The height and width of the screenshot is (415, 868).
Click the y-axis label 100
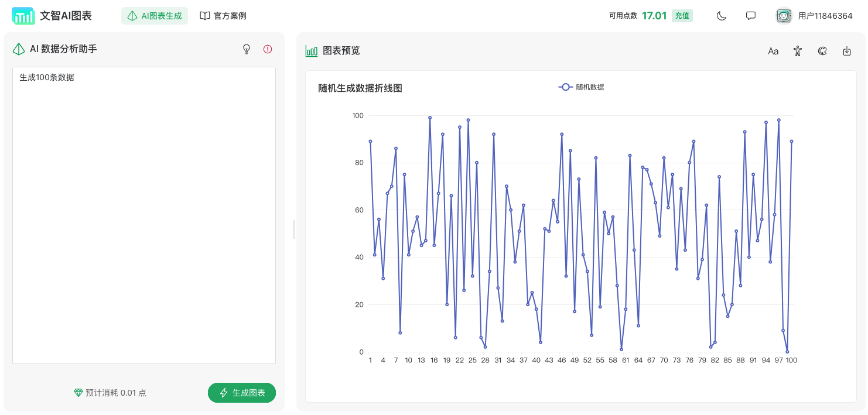coord(357,115)
